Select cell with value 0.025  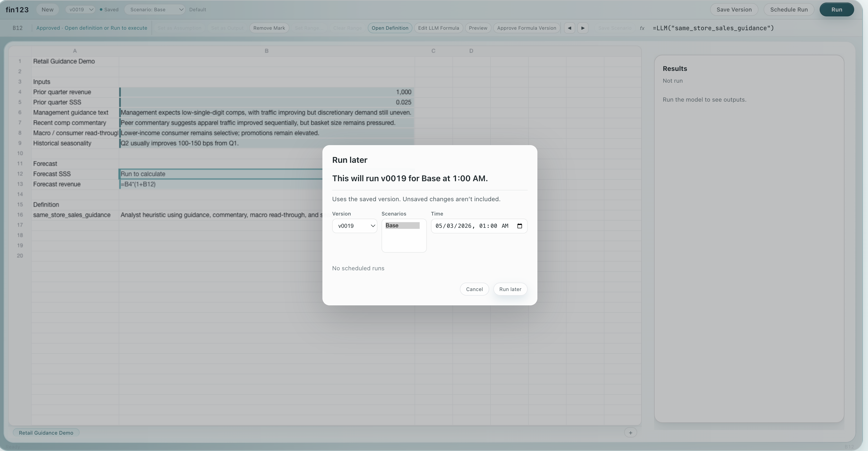tap(267, 102)
